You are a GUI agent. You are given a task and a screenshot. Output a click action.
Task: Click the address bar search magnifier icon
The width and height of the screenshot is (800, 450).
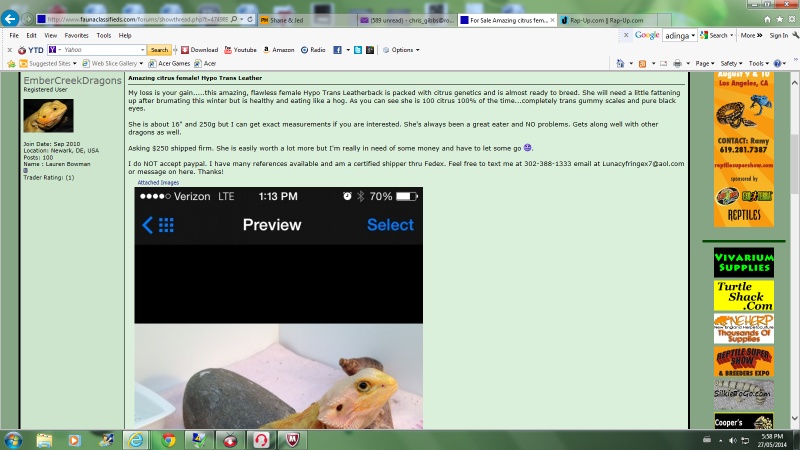tap(234, 19)
